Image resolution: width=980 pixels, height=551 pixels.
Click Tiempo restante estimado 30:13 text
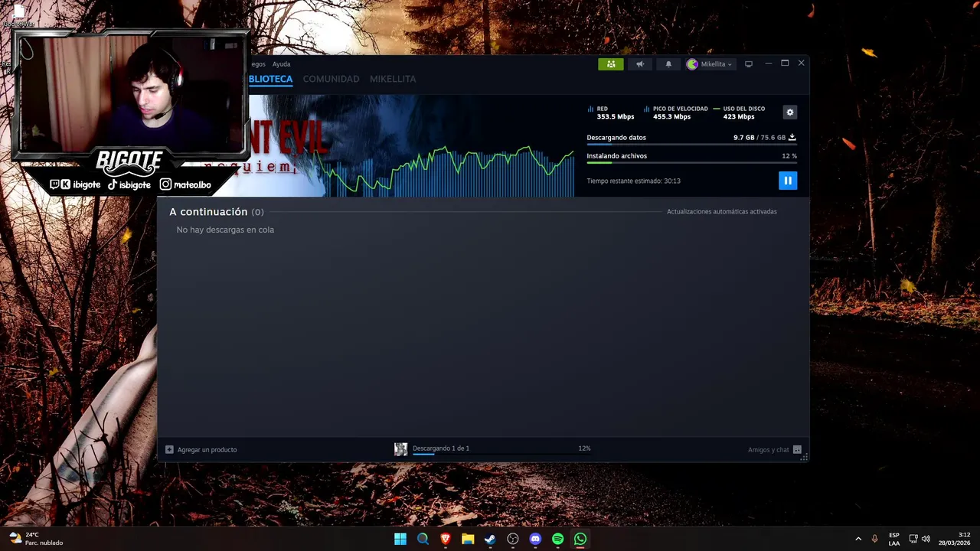633,181
